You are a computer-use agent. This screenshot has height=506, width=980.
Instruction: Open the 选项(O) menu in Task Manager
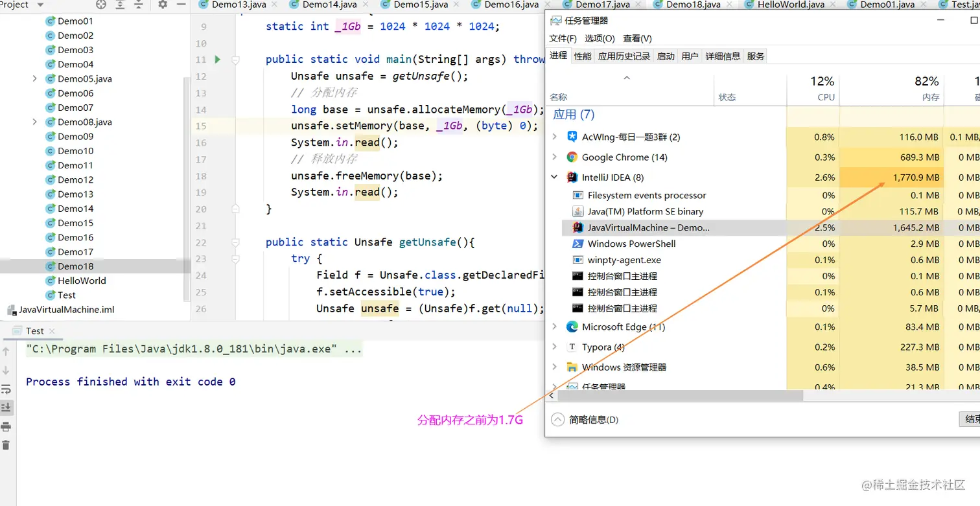(x=600, y=39)
